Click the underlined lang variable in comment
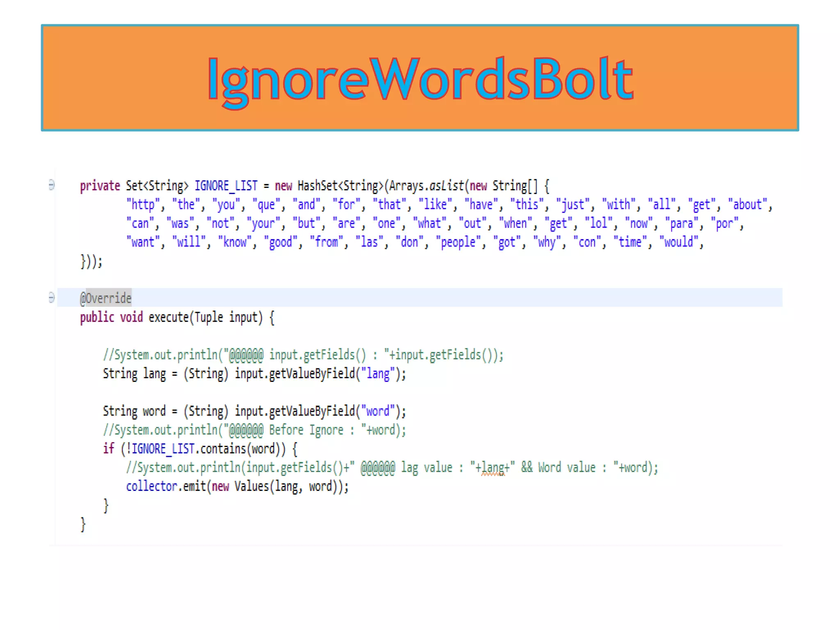 (x=493, y=468)
